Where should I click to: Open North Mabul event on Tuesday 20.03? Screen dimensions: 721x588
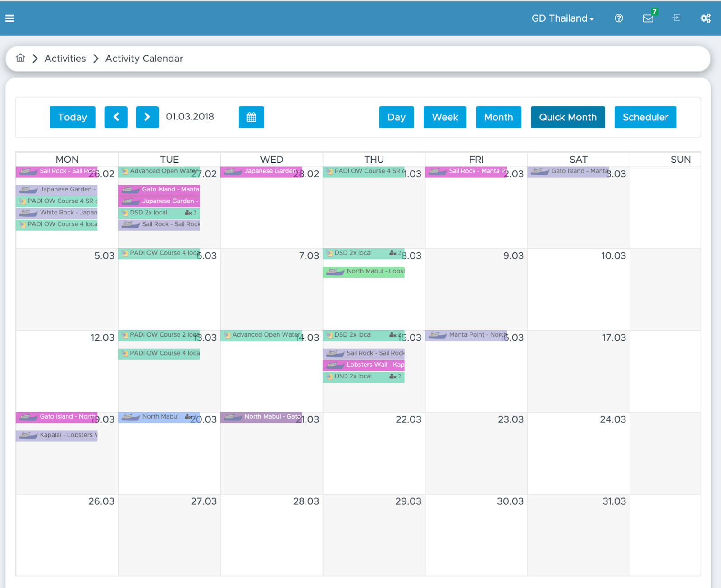(159, 417)
